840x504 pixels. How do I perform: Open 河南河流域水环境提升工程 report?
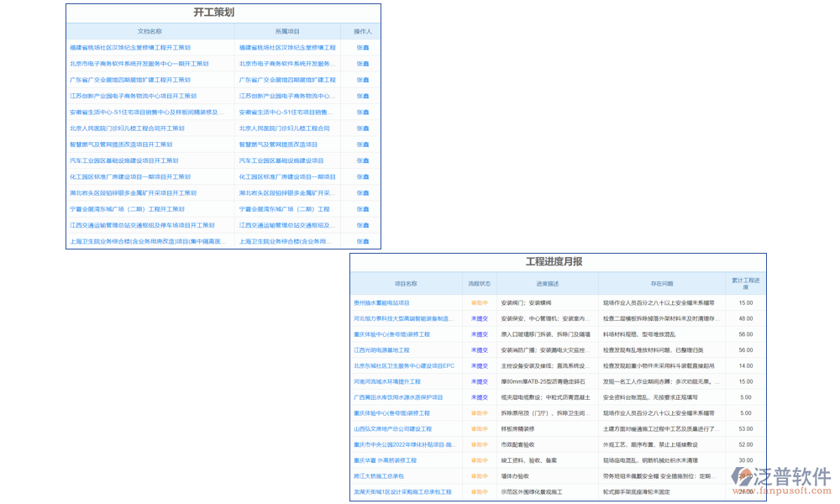click(386, 382)
